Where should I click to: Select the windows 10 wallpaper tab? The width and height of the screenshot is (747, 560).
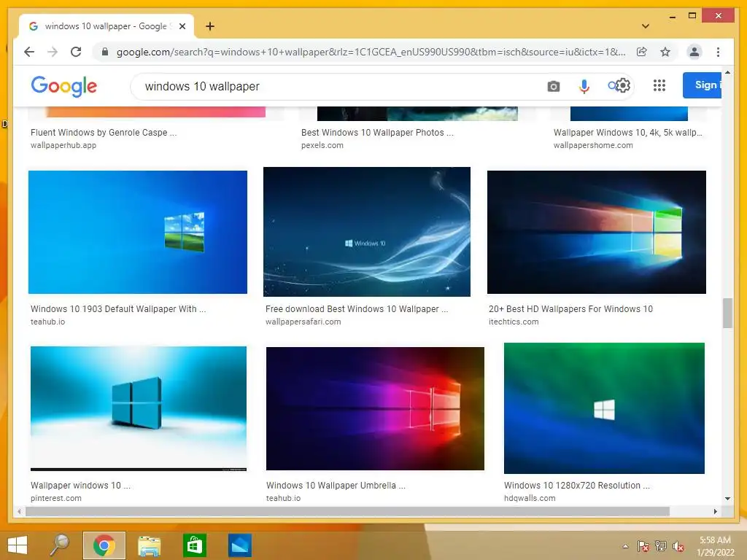point(107,26)
